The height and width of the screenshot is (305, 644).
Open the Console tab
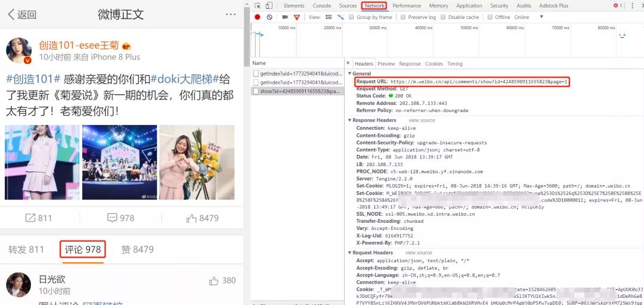coord(321,6)
